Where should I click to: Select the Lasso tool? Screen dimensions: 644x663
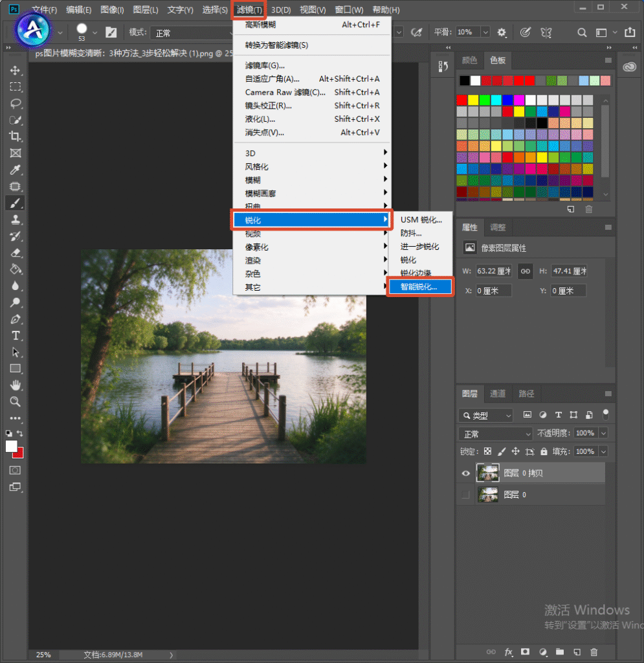click(x=16, y=103)
